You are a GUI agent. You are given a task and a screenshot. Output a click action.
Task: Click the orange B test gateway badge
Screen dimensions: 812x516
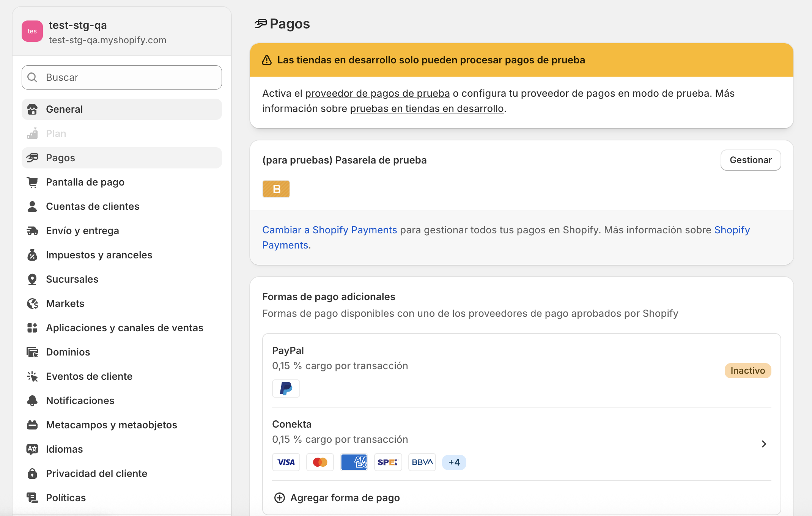[x=276, y=189]
